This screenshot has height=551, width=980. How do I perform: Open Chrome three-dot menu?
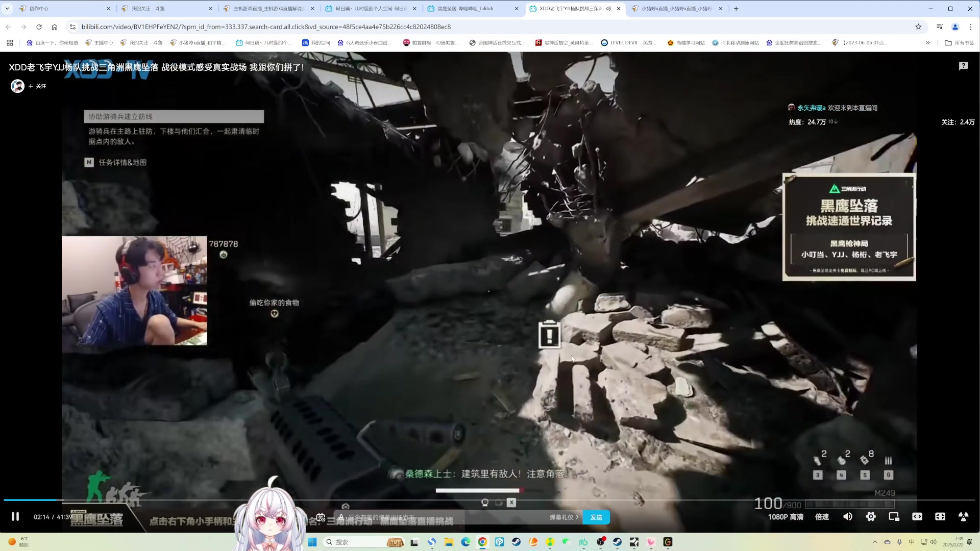pos(971,27)
